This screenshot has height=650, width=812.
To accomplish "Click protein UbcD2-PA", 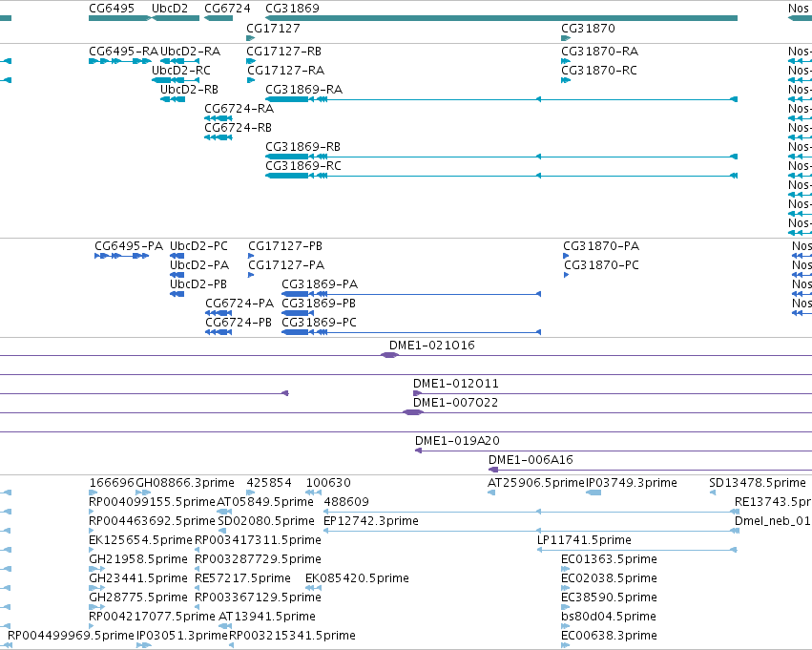I will (x=198, y=265).
